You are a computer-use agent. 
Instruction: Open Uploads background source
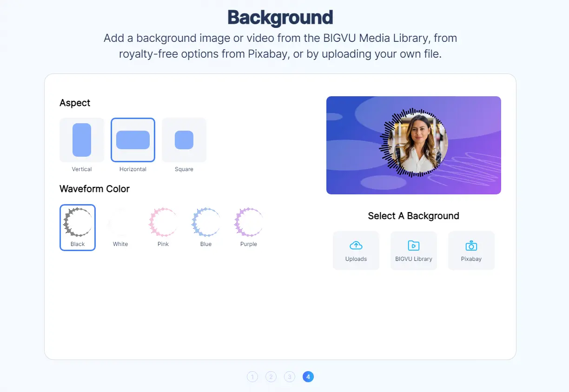[356, 251]
